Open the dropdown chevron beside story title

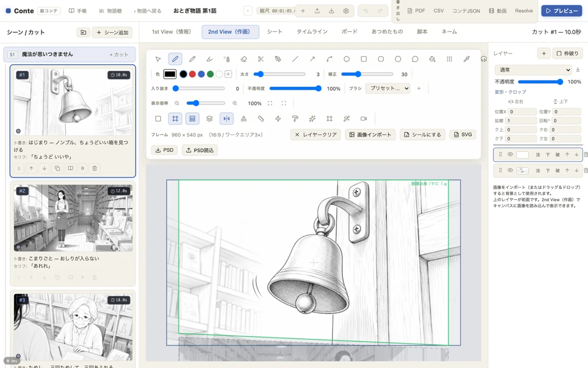(248, 11)
